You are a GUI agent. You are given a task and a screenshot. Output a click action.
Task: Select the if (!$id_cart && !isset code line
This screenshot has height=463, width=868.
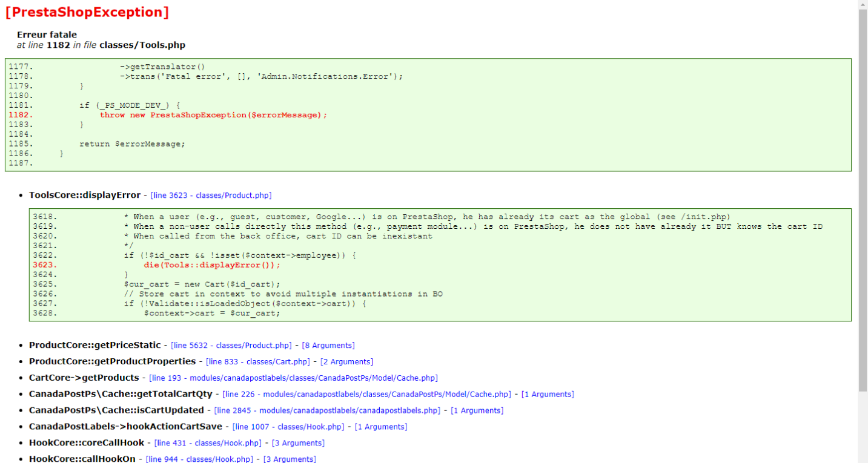pyautogui.click(x=240, y=255)
